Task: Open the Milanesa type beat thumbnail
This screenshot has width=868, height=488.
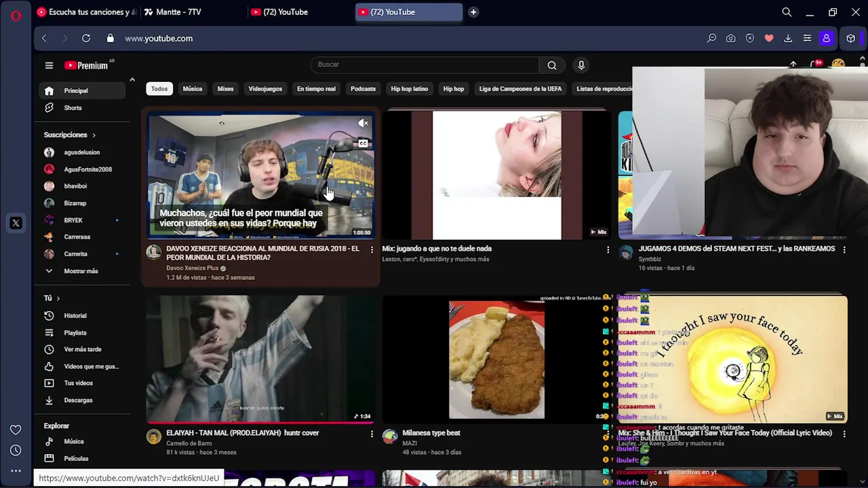Action: coord(496,359)
